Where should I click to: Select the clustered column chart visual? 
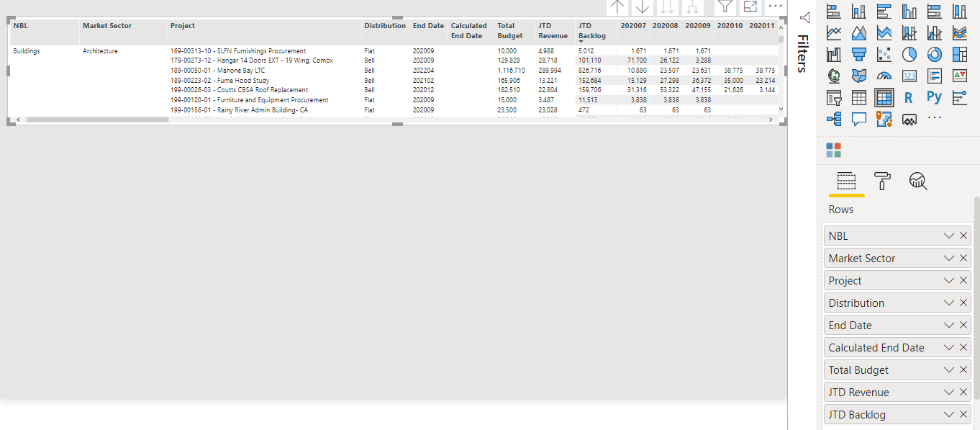point(909,11)
